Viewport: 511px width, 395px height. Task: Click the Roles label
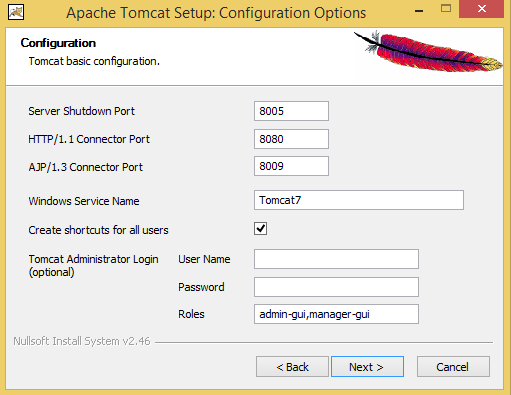[x=191, y=314]
